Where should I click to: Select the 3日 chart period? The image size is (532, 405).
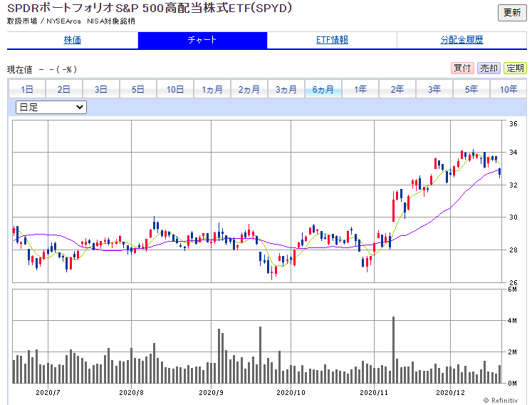[x=100, y=89]
